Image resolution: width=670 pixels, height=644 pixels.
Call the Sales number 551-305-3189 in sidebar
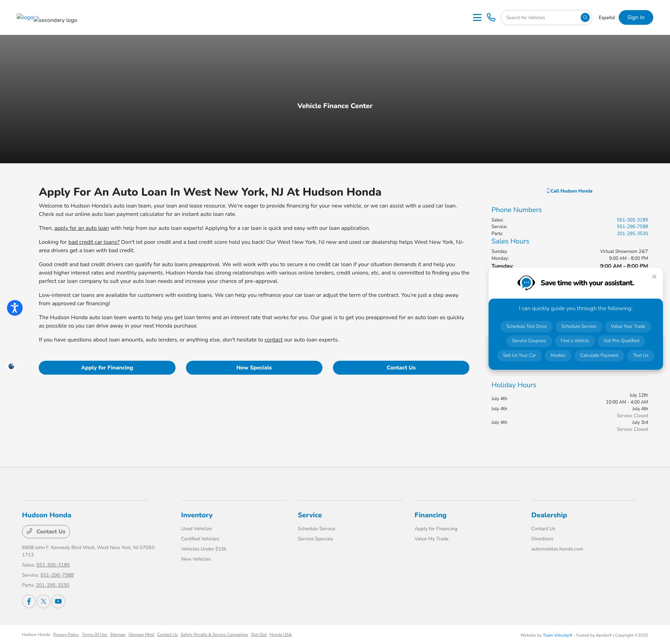[x=632, y=220]
